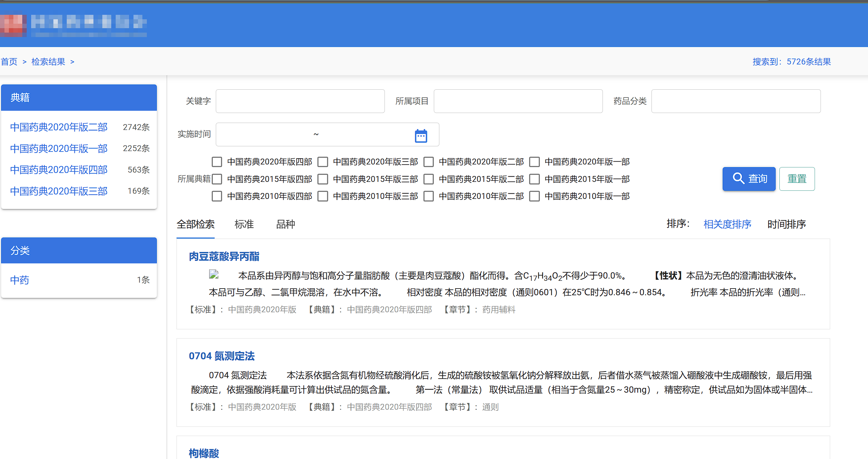Screen dimensions: 868x459
Task: Check 中国药典2010年版三部 checkbox
Action: 323,196
